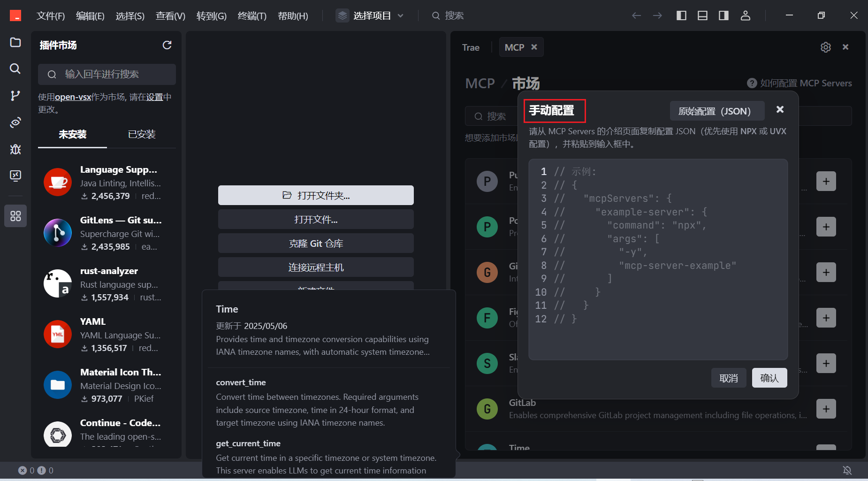Open the Search panel
This screenshot has width=868, height=481.
click(x=15, y=69)
